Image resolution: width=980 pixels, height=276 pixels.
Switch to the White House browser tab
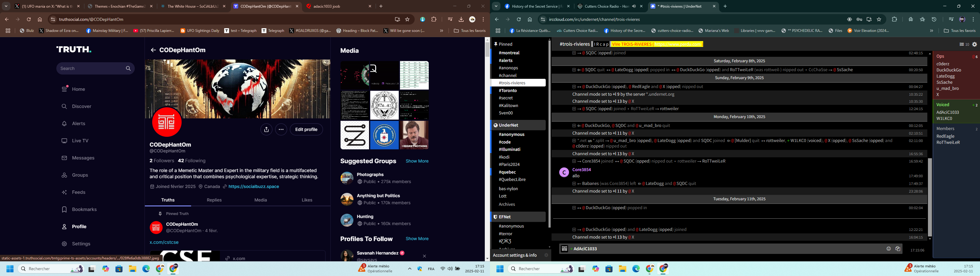point(193,6)
